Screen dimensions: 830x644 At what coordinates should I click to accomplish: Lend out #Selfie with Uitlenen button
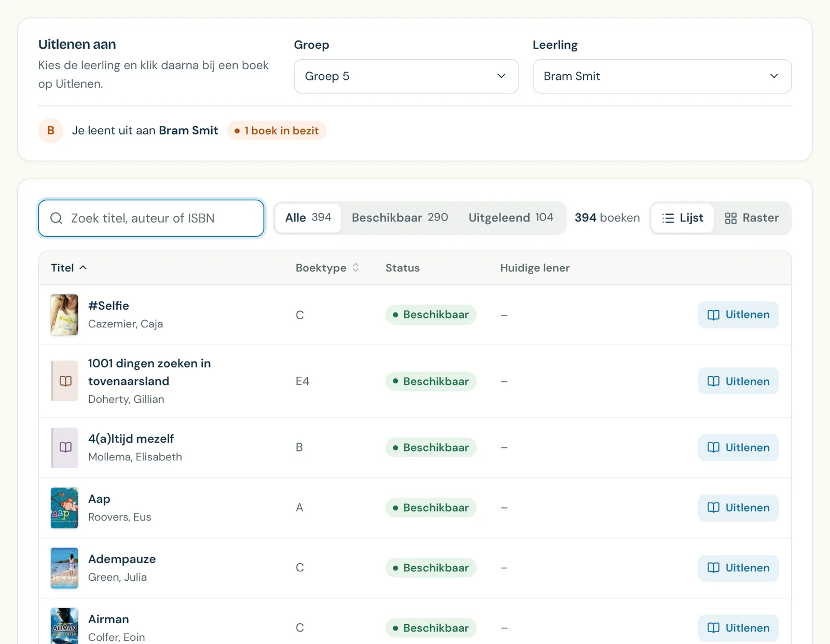738,315
